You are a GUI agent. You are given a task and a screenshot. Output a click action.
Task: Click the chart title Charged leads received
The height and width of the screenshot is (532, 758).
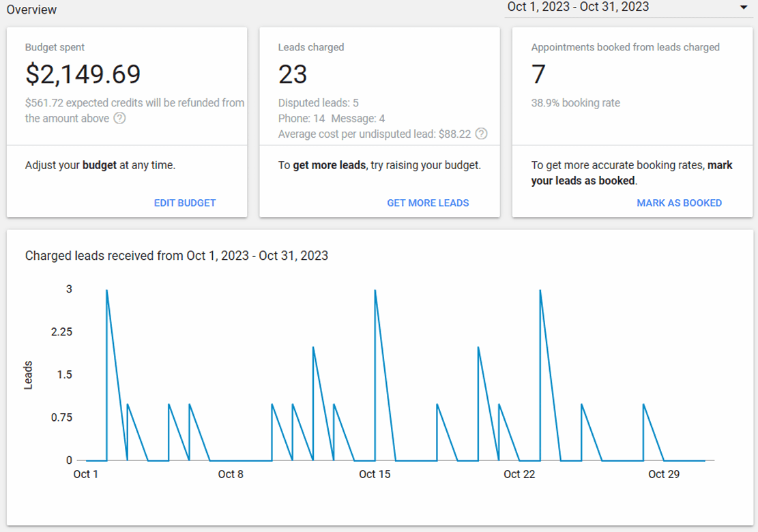pyautogui.click(x=177, y=256)
